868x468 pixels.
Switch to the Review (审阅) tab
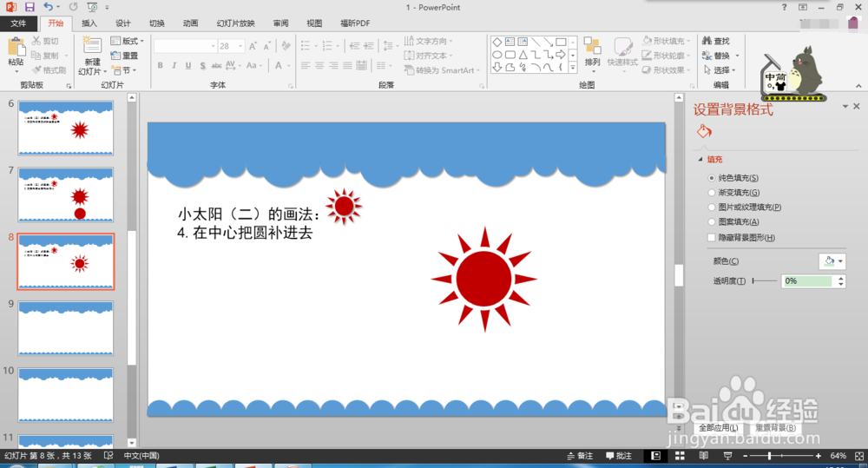(x=280, y=23)
